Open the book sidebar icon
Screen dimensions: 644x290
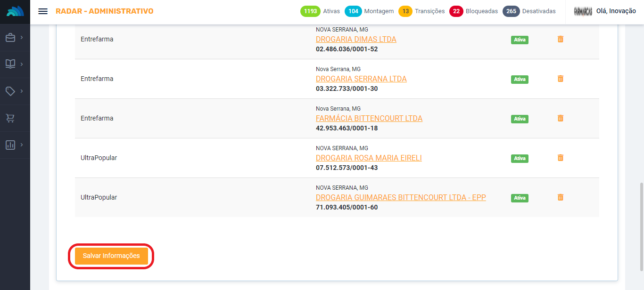pos(10,64)
